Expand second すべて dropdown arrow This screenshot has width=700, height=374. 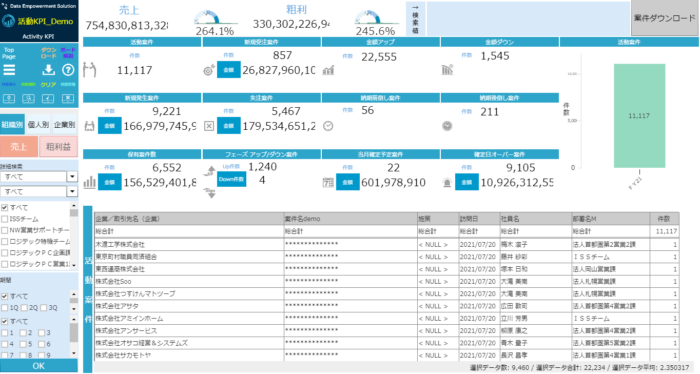tap(72, 191)
